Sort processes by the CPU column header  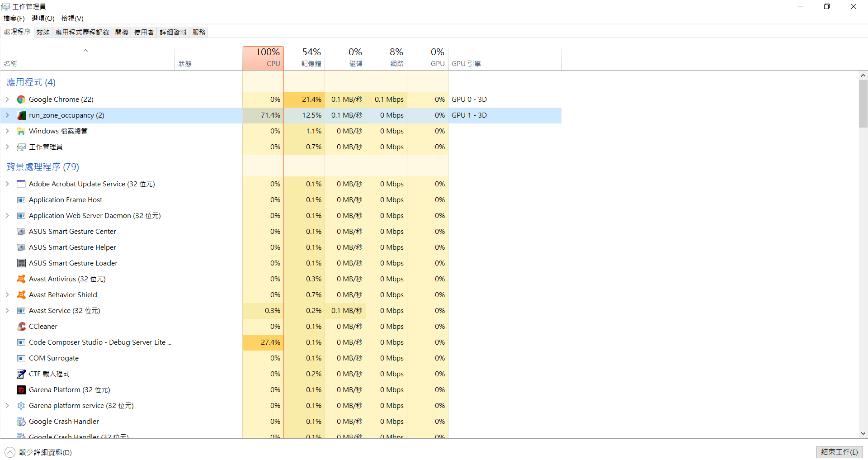[x=263, y=58]
